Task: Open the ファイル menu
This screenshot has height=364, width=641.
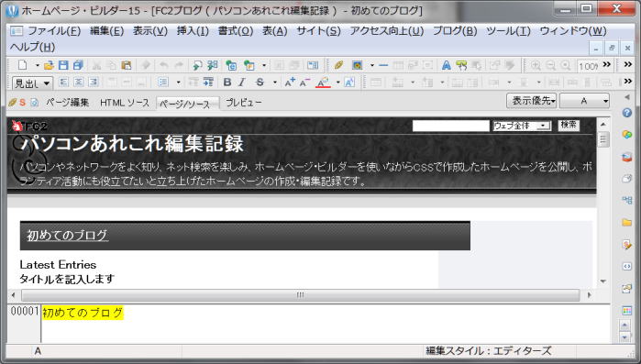Action: 54,31
